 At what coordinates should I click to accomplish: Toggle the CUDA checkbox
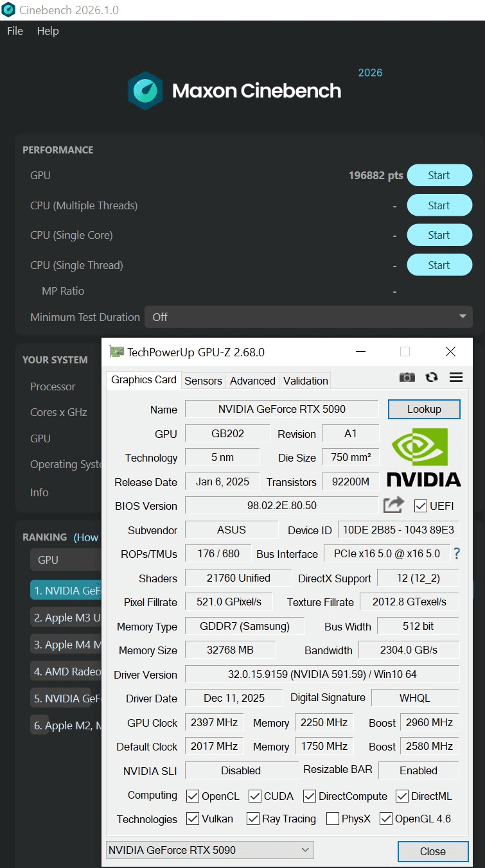point(255,796)
